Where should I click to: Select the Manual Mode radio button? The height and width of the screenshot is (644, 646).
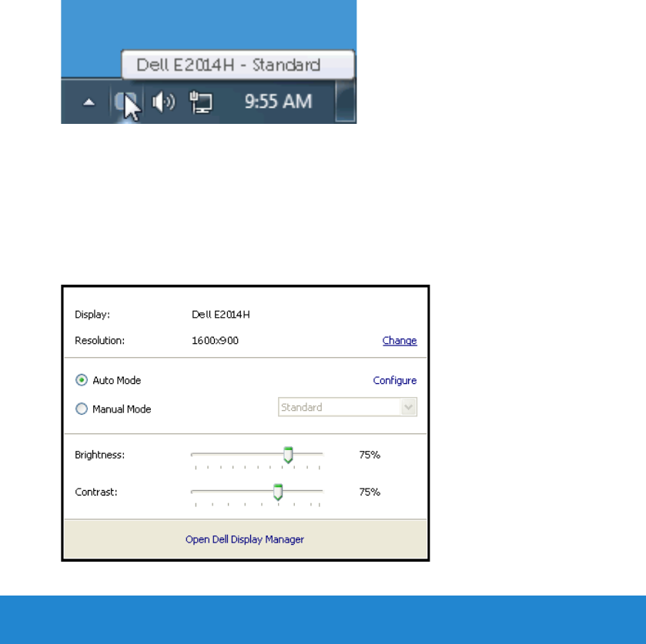point(82,409)
